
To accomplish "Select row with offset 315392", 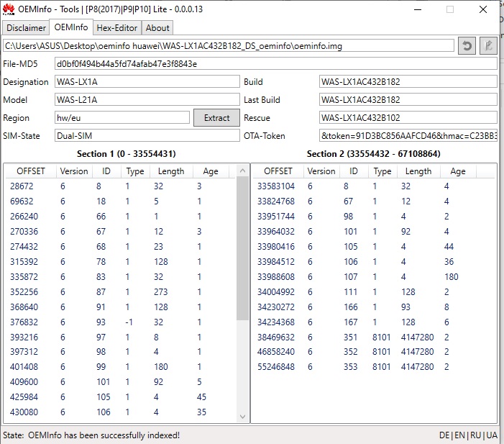I will tap(121, 261).
